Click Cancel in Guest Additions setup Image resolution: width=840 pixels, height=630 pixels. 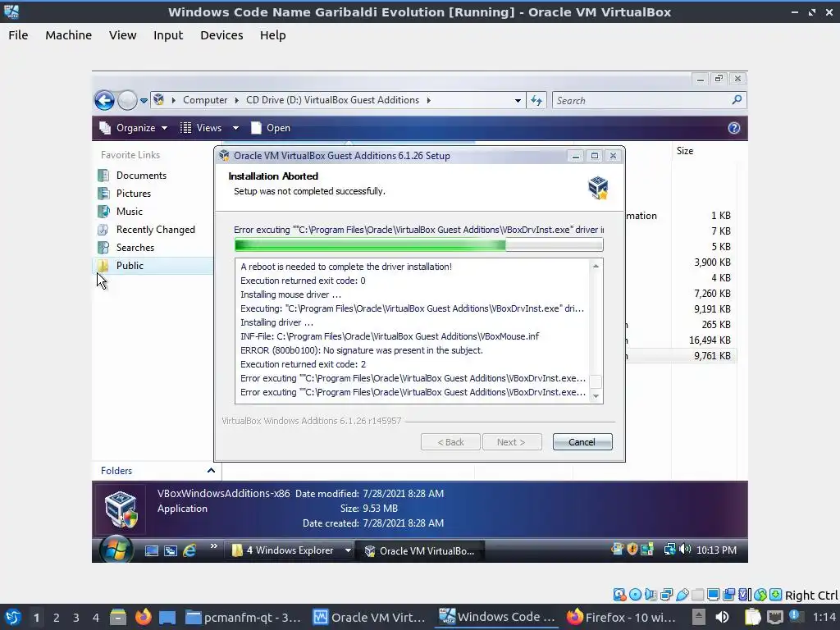click(582, 442)
